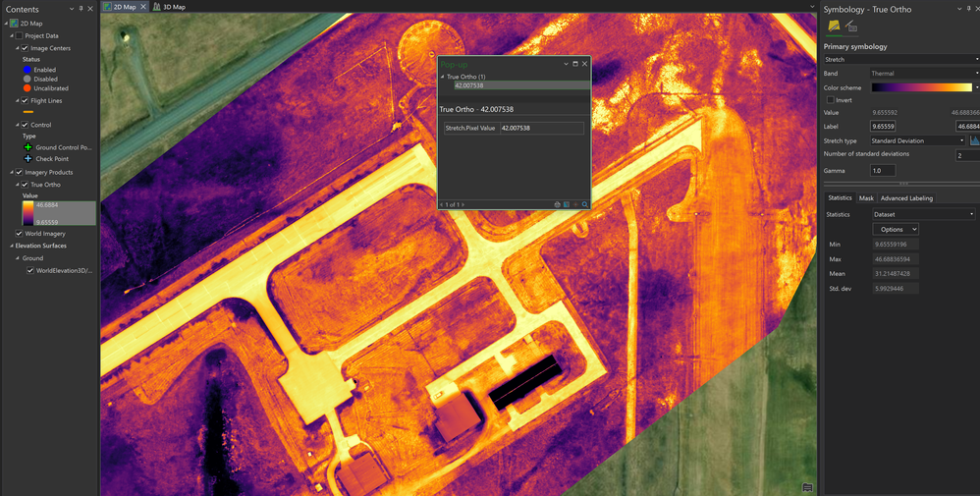Select the True Ortho layer name
The image size is (980, 496).
pos(45,185)
